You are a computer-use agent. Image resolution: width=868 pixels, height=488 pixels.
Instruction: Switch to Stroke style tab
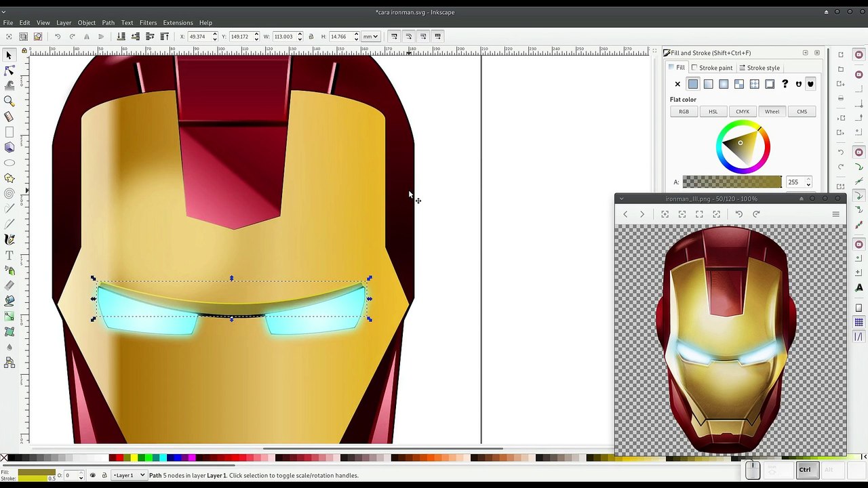click(x=759, y=68)
